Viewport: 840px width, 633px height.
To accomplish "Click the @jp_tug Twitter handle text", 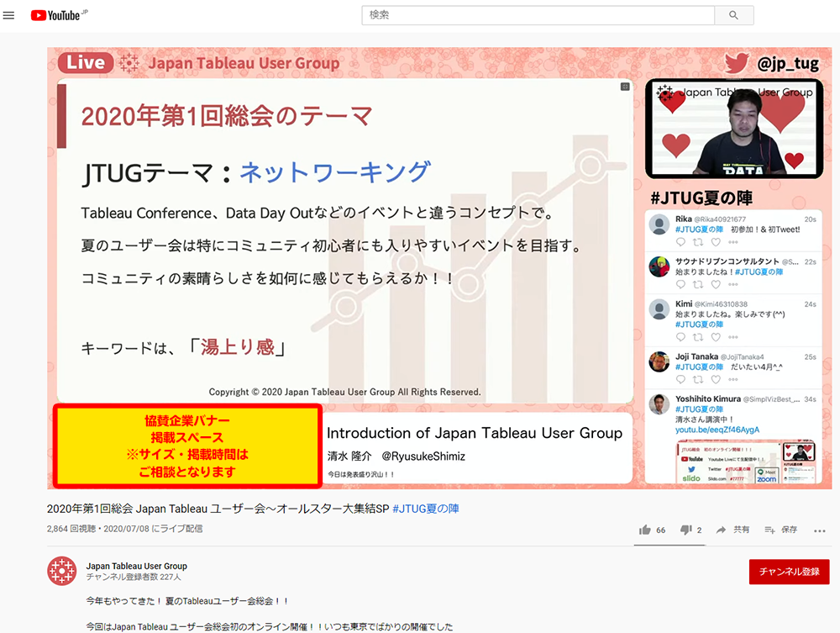I will point(788,64).
